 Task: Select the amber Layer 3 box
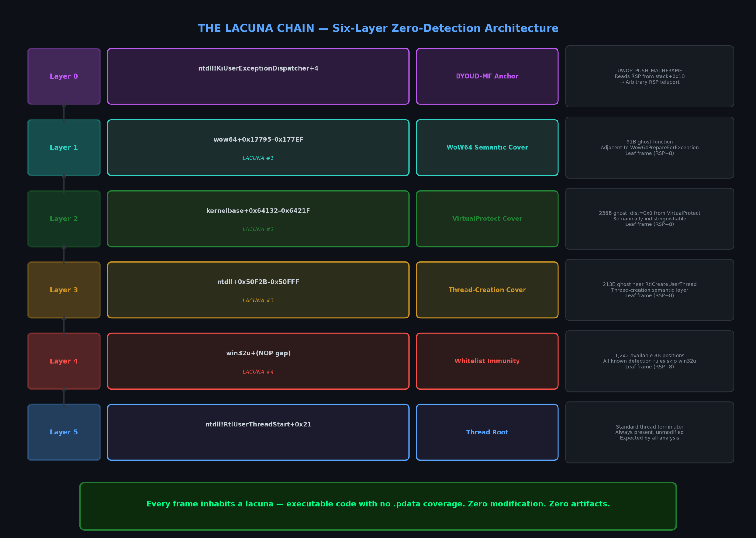click(64, 290)
